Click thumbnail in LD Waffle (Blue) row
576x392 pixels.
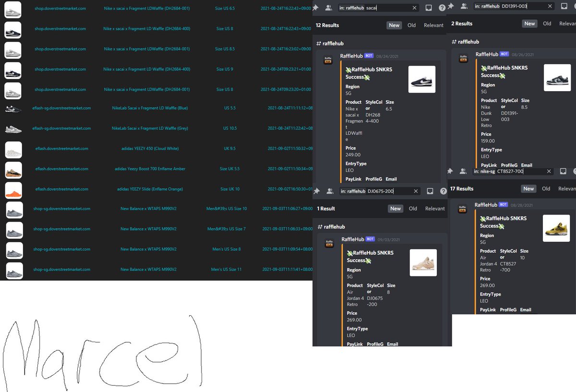[x=13, y=109]
